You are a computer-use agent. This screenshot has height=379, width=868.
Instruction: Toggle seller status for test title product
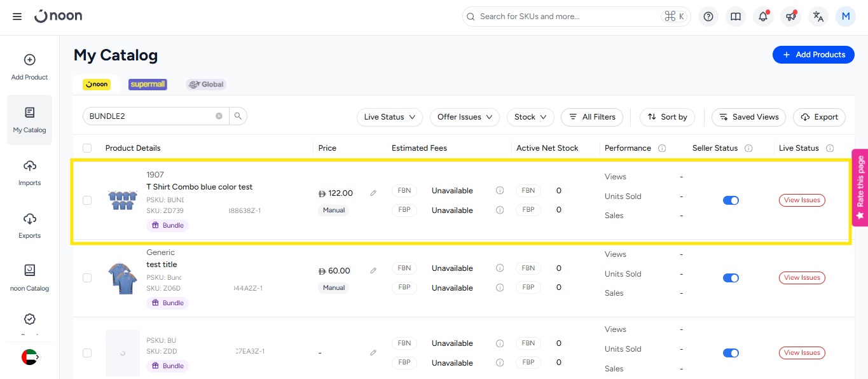pyautogui.click(x=731, y=278)
